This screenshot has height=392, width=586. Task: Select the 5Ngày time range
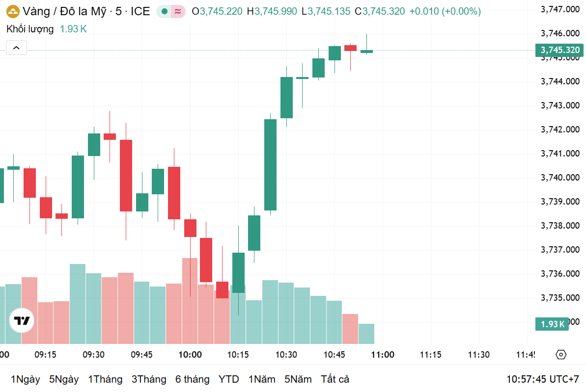tap(64, 379)
